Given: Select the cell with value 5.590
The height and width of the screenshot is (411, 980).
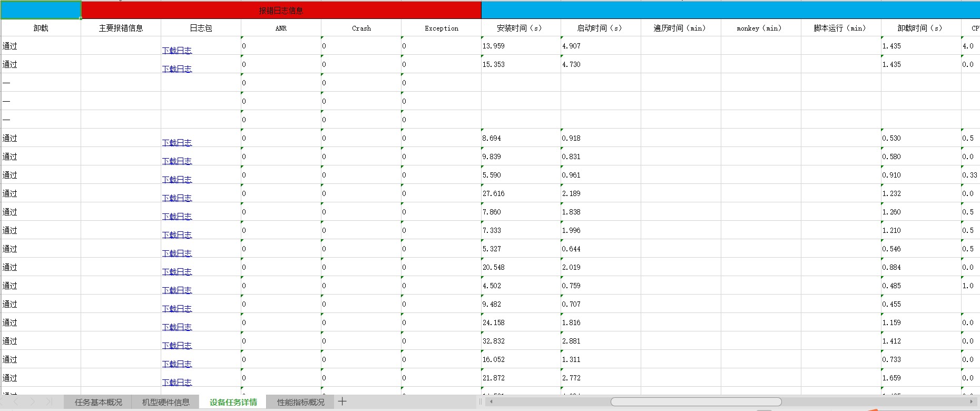Looking at the screenshot, I should tap(521, 175).
